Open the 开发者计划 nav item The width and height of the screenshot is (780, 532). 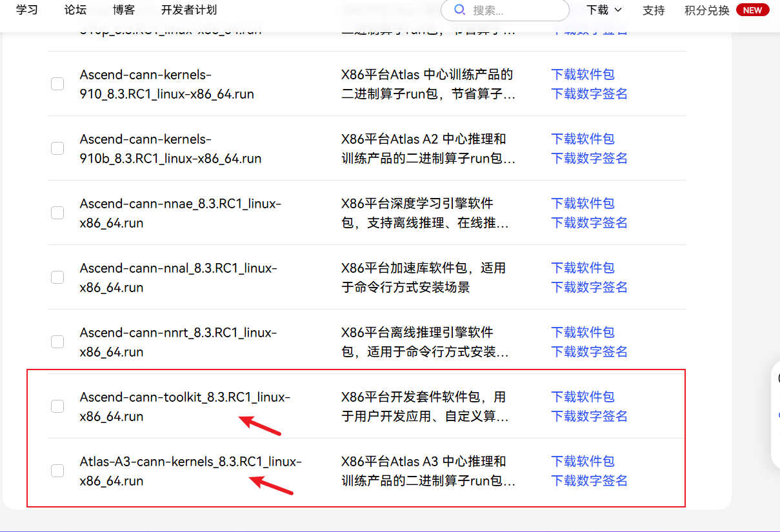[189, 10]
